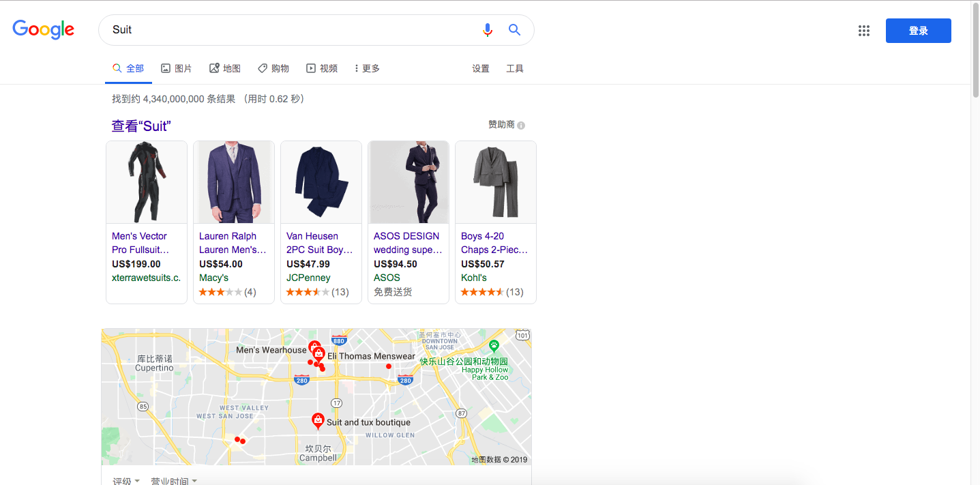Open Lauren Ralph Lauren Men's product link
This screenshot has width=980, height=485.
point(233,243)
